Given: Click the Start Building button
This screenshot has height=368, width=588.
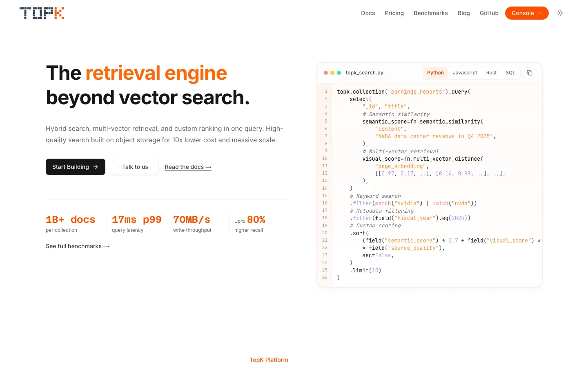Looking at the screenshot, I should pos(76,167).
